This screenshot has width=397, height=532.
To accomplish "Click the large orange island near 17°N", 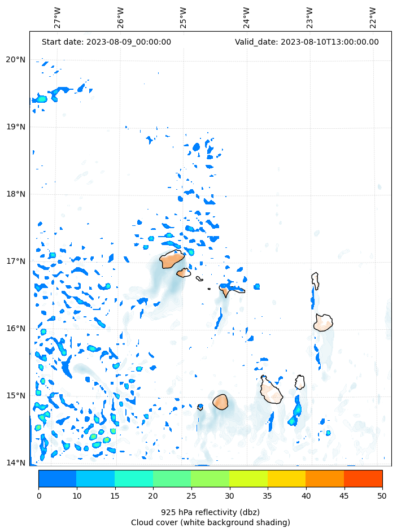I will click(x=172, y=260).
